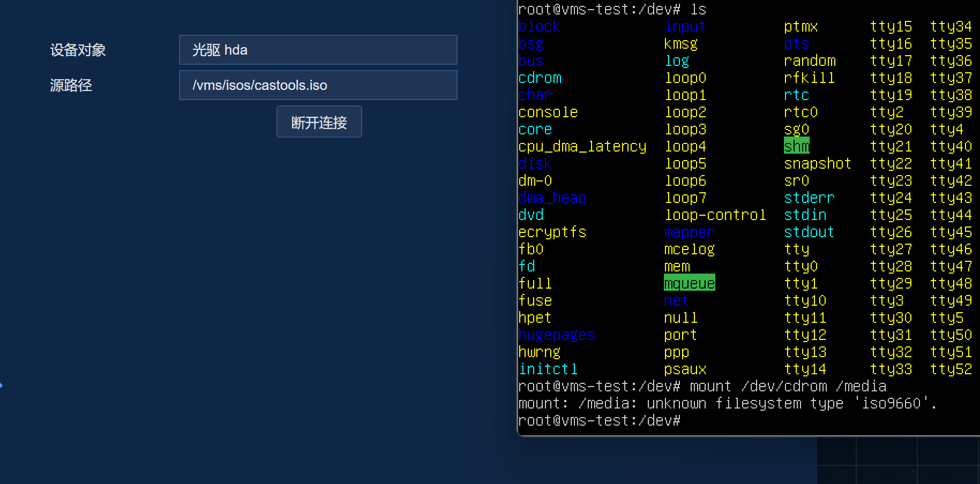Click the 断开连接 (disconnect) button
Screen dimensions: 980x484
coord(319,122)
